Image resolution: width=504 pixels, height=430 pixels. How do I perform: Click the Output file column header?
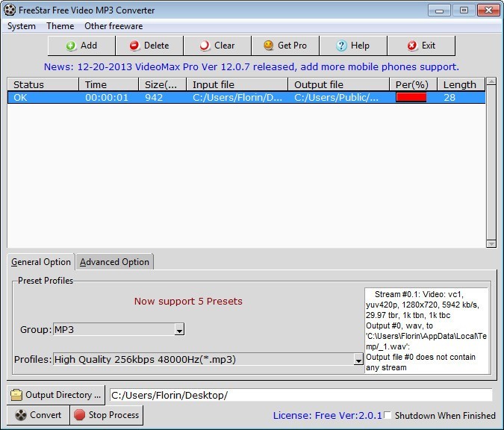click(339, 84)
